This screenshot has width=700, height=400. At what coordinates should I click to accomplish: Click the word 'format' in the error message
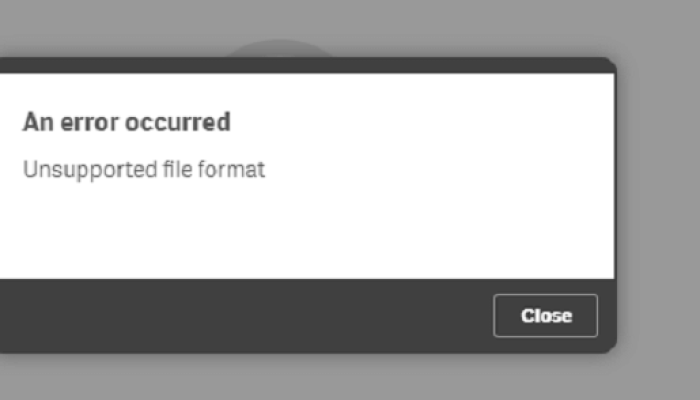coord(231,170)
